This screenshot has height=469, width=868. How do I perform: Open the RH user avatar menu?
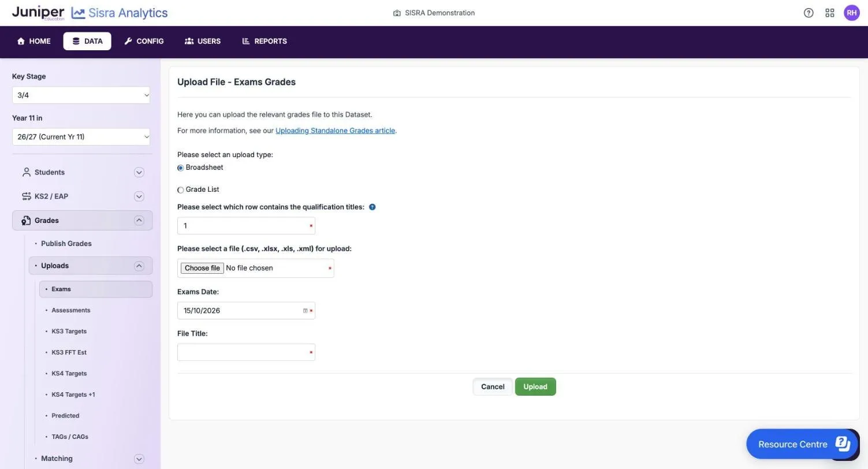(x=852, y=13)
